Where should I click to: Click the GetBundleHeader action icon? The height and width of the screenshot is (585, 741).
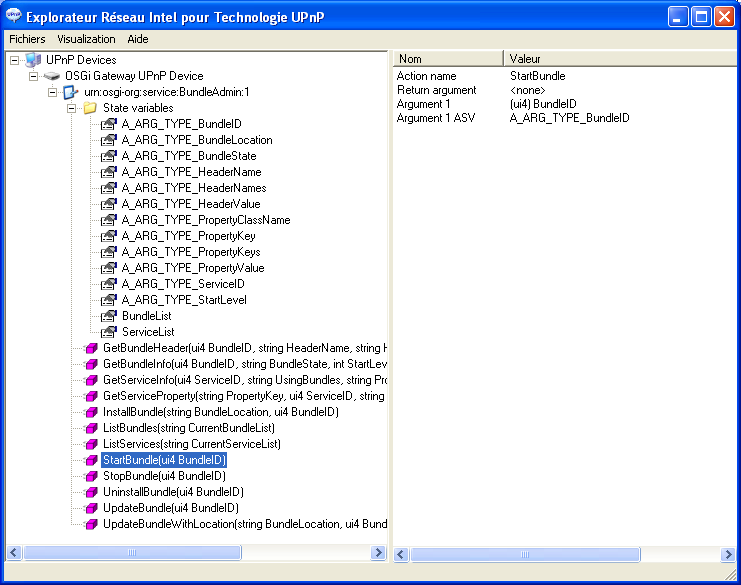point(90,348)
